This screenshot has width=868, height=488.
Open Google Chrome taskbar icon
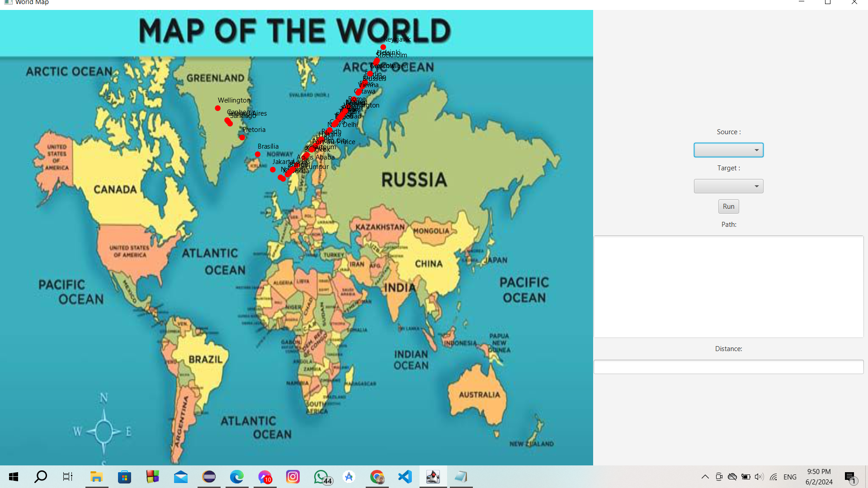[x=377, y=477]
